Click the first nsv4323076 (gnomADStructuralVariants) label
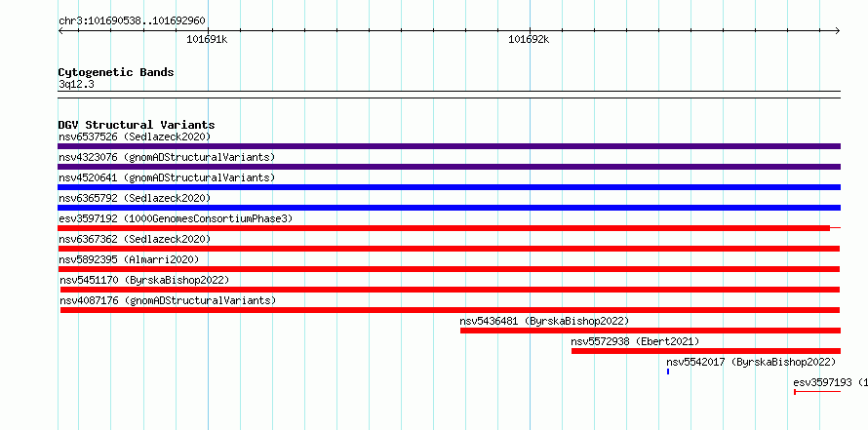 tap(167, 157)
